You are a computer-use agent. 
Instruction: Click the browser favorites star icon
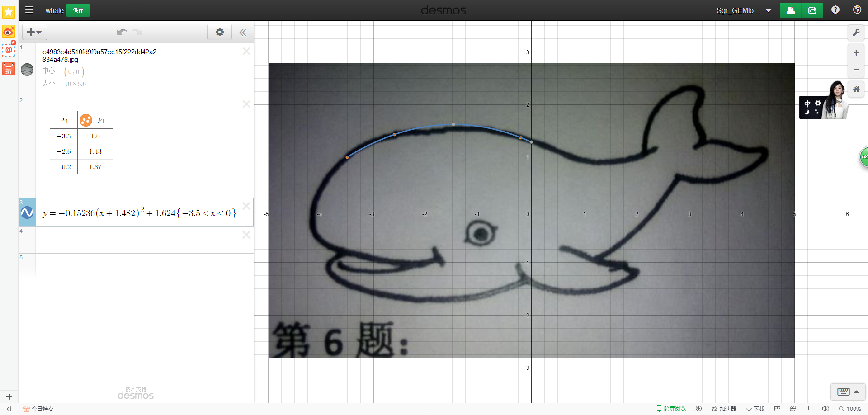(x=9, y=12)
